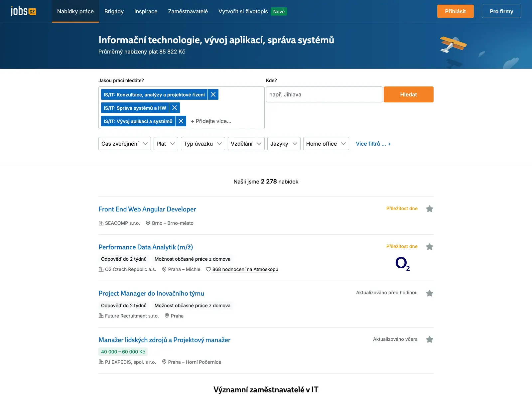Click the orange Hledat search button
The image size is (532, 399).
tap(409, 94)
